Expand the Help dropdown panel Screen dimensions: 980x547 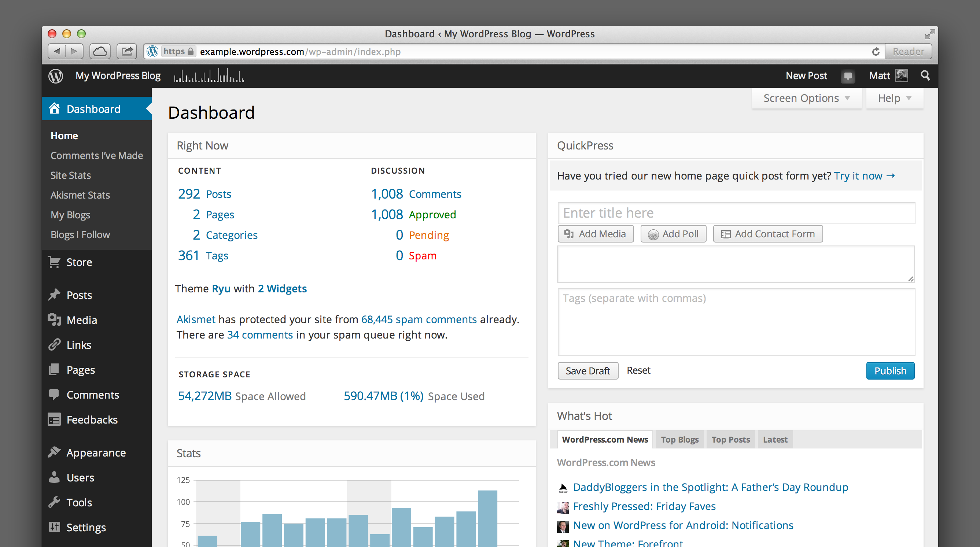point(895,97)
